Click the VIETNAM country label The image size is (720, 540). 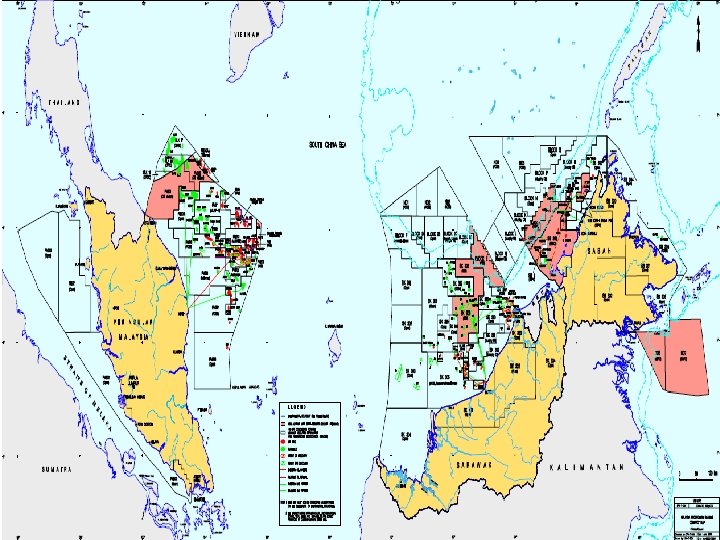coord(247,34)
